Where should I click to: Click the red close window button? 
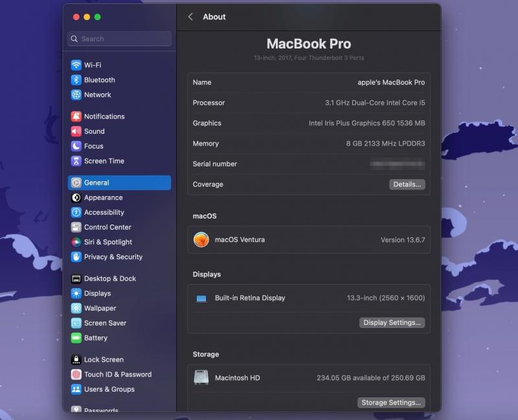[76, 17]
